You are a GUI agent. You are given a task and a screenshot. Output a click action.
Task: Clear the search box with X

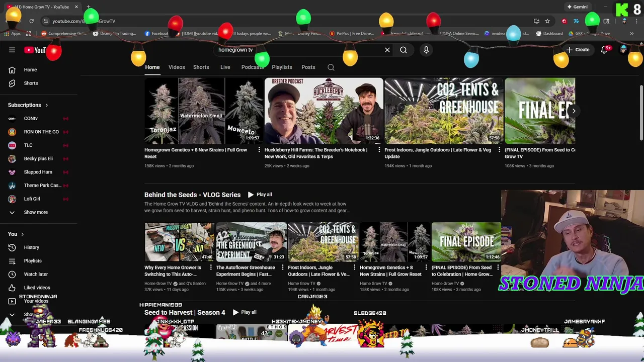click(x=387, y=50)
